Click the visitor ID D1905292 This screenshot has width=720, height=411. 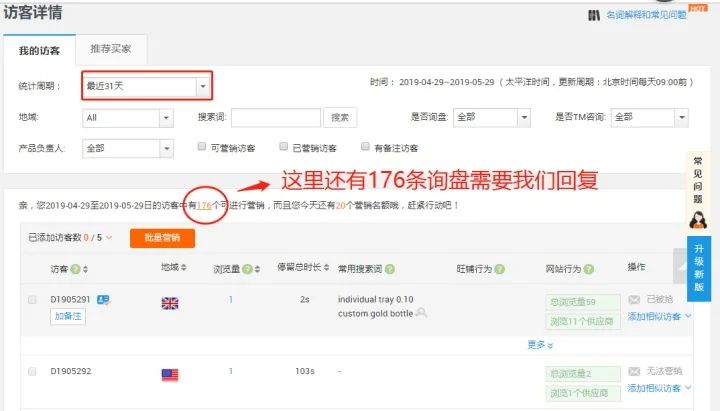click(x=71, y=371)
